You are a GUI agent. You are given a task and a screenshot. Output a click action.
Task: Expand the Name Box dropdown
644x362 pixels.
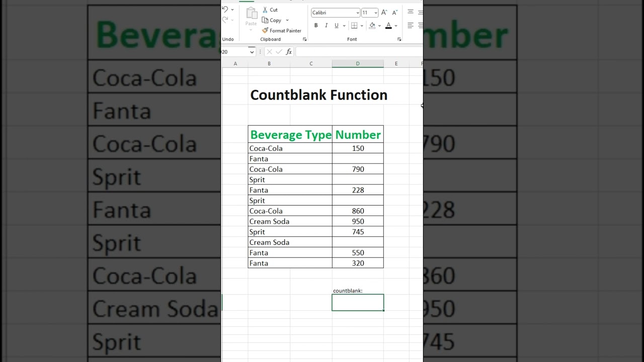click(x=252, y=52)
